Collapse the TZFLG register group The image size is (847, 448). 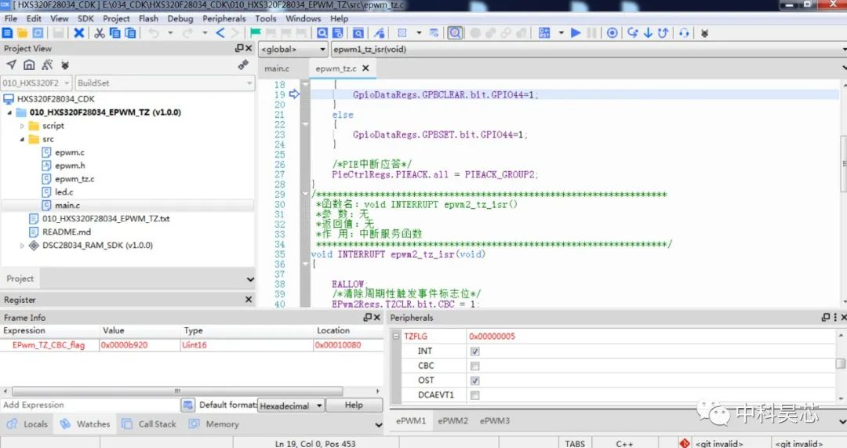point(396,336)
